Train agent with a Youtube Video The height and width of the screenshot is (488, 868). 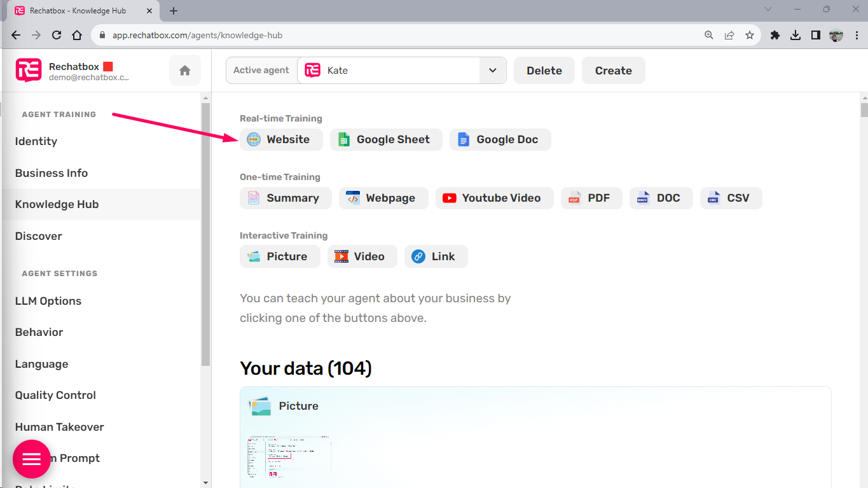pos(495,198)
